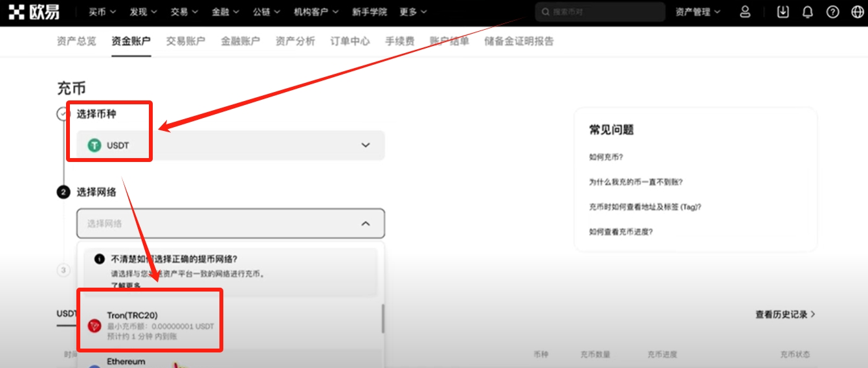Click the help question mark icon
The height and width of the screenshot is (368, 868).
833,12
